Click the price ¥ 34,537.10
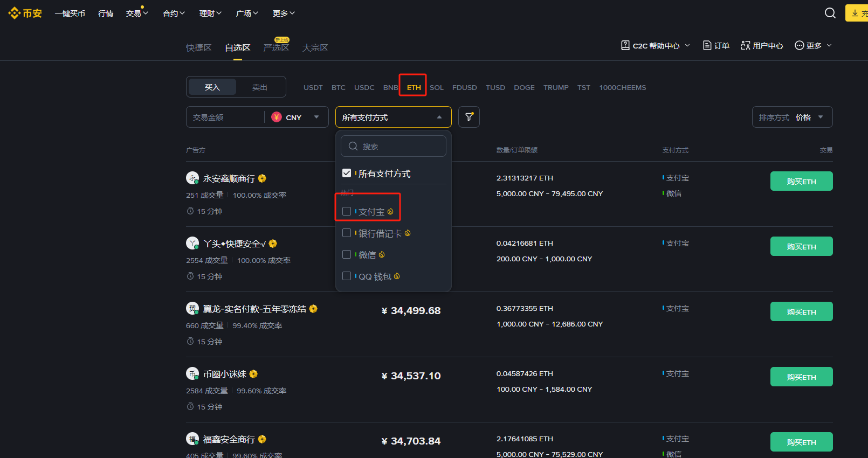 coord(411,376)
